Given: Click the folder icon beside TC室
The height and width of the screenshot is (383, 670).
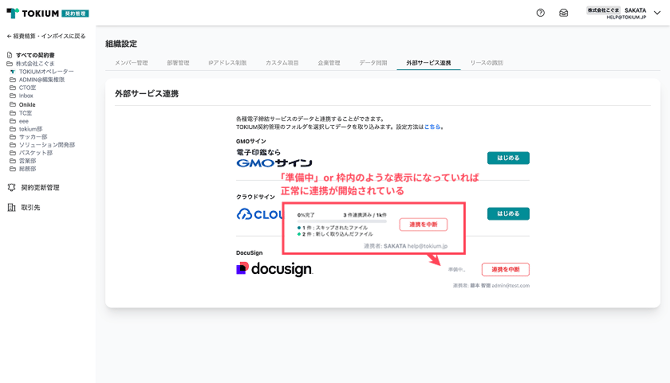Looking at the screenshot, I should 13,113.
